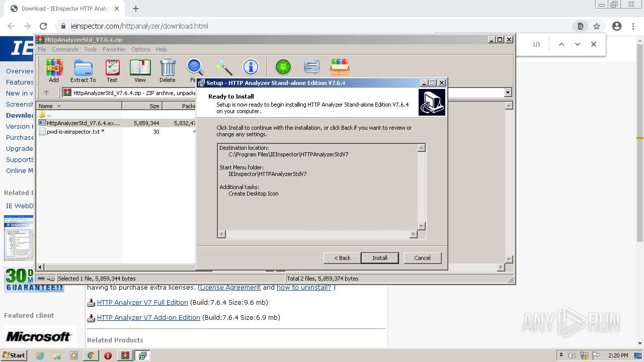
Task: Click the volume icon in system tray
Action: click(x=572, y=355)
